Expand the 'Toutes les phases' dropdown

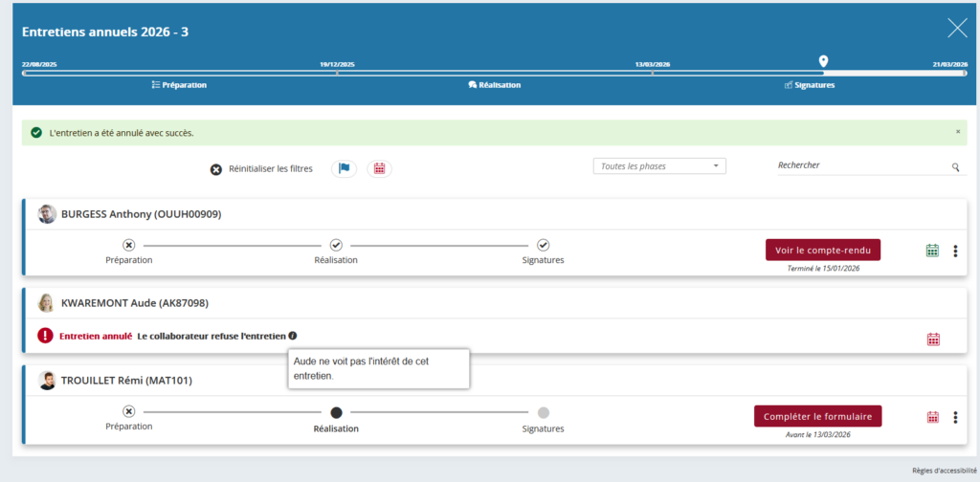point(659,166)
